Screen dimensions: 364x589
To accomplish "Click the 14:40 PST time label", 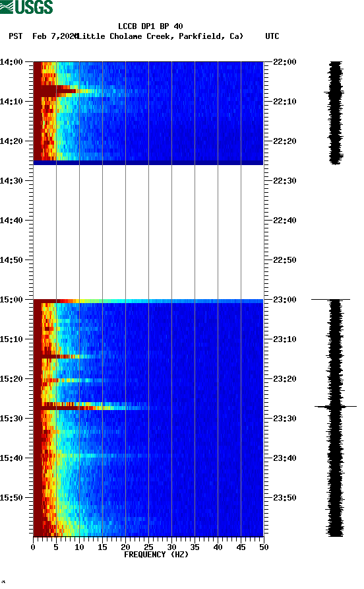I will 12,221.
